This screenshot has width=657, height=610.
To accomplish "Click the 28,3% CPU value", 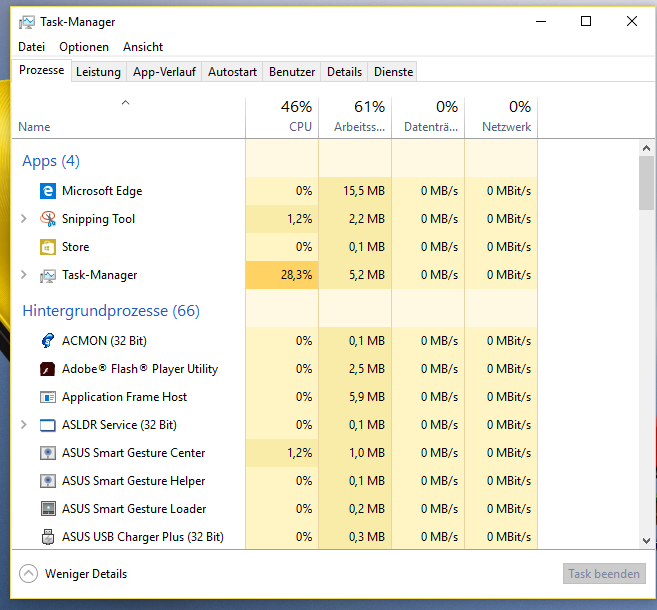I will (296, 275).
